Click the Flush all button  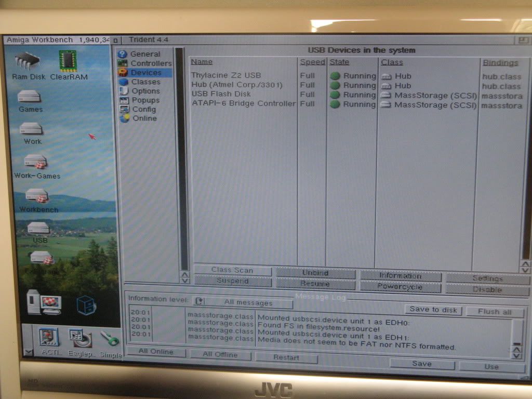[x=494, y=312]
